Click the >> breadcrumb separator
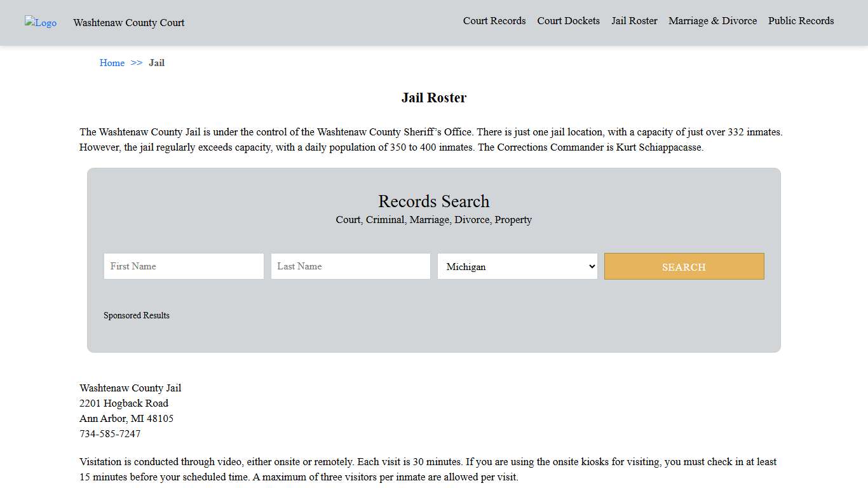 [x=137, y=63]
